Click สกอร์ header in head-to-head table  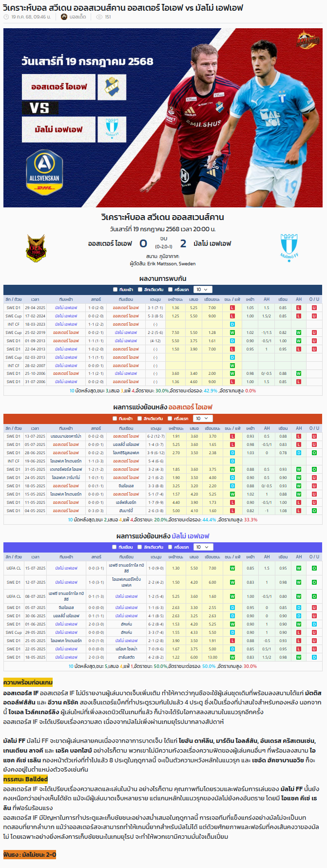tap(96, 299)
